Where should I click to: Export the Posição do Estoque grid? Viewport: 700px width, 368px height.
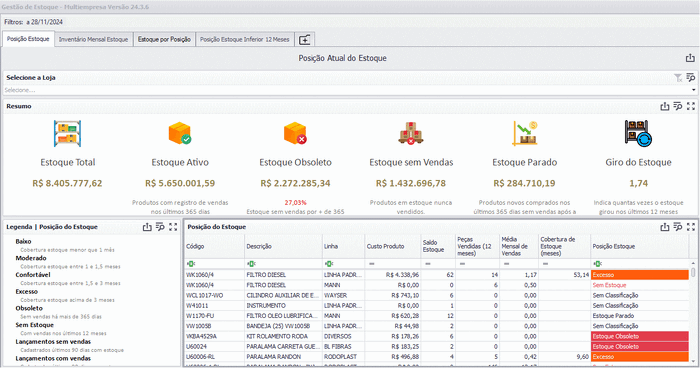(x=665, y=227)
